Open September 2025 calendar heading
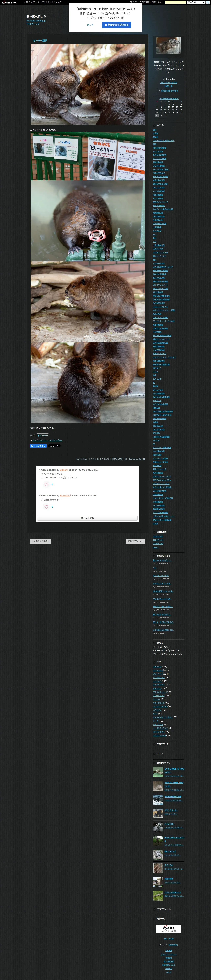211x980 pixels. (x=169, y=99)
